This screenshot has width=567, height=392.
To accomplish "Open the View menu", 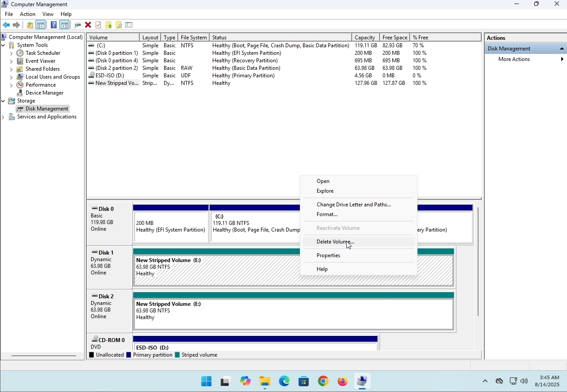I will click(48, 14).
